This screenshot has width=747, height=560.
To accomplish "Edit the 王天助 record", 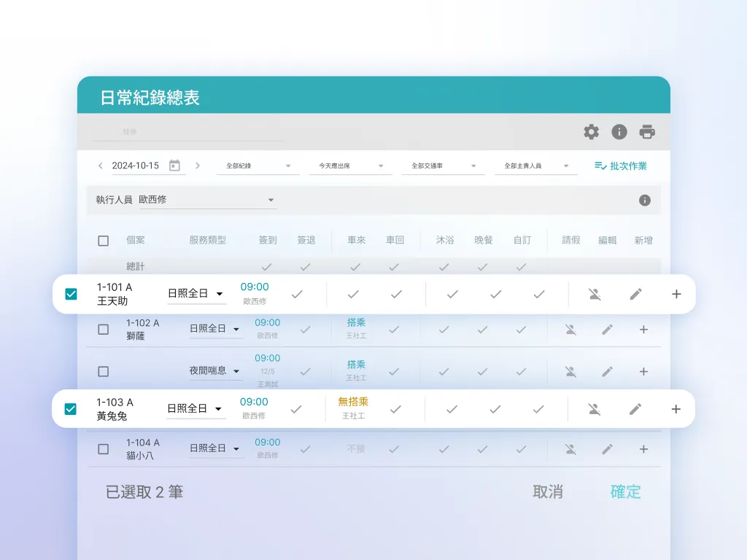I will (x=635, y=295).
